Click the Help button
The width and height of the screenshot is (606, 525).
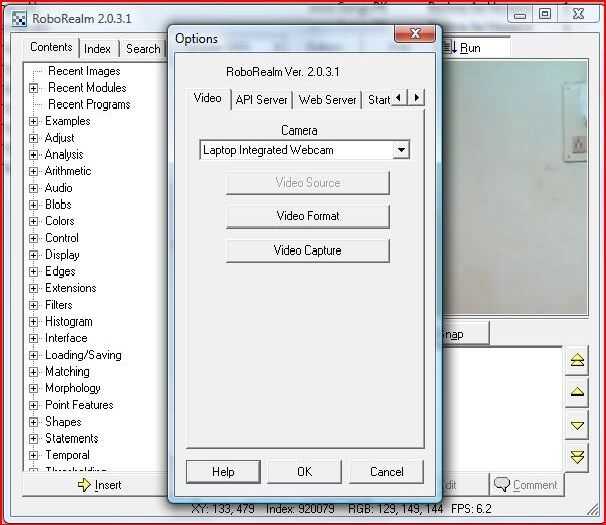coord(223,472)
